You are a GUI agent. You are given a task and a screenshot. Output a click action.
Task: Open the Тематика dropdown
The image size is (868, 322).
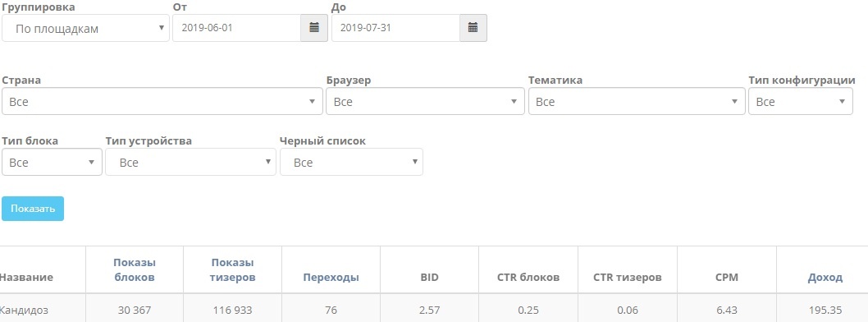(x=637, y=101)
